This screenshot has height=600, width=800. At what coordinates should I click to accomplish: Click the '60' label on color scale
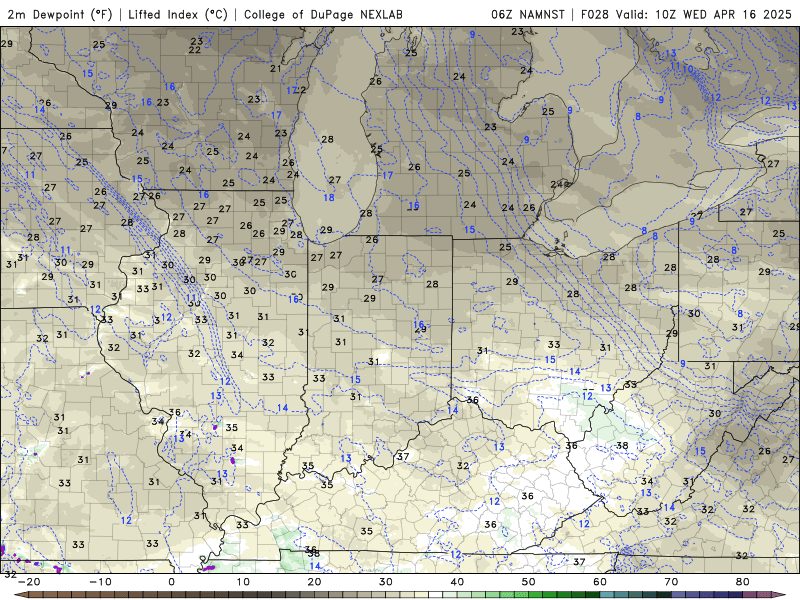(x=600, y=582)
